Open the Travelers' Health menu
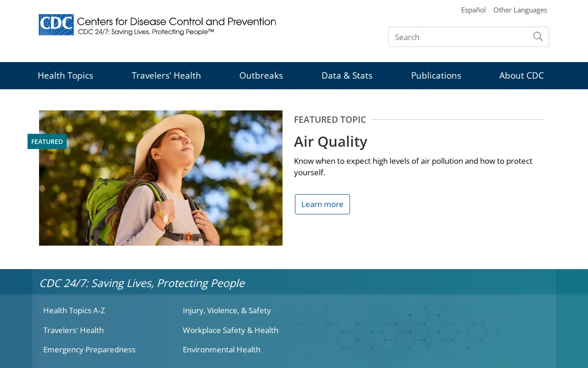Viewport: 588px width, 368px height. [x=166, y=75]
